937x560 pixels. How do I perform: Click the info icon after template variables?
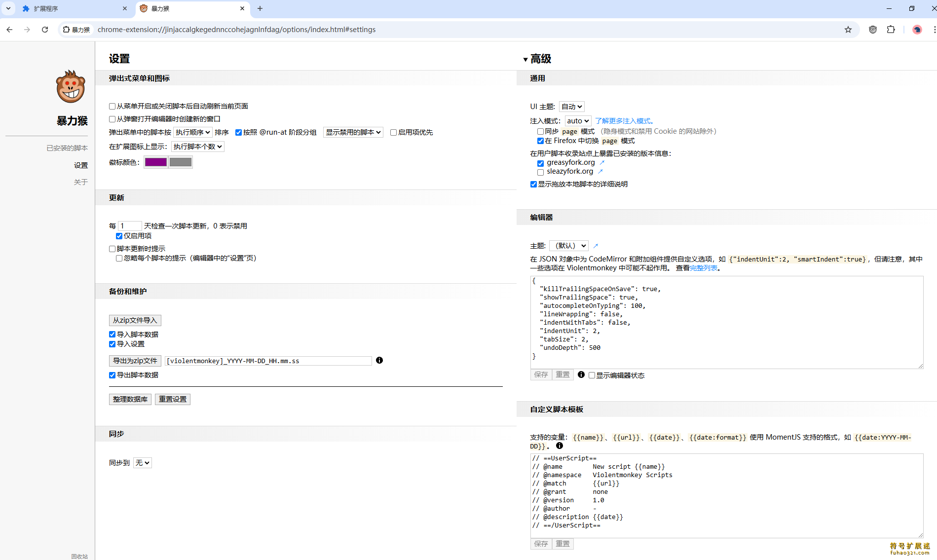560,446
